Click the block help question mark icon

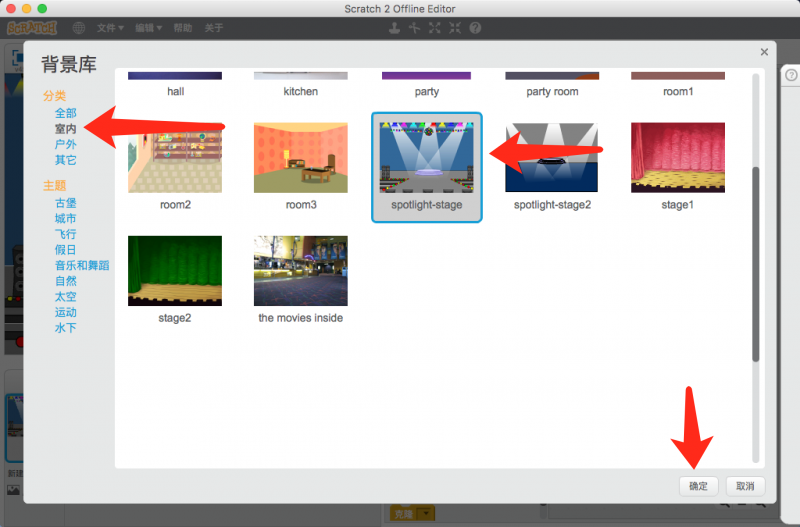475,28
